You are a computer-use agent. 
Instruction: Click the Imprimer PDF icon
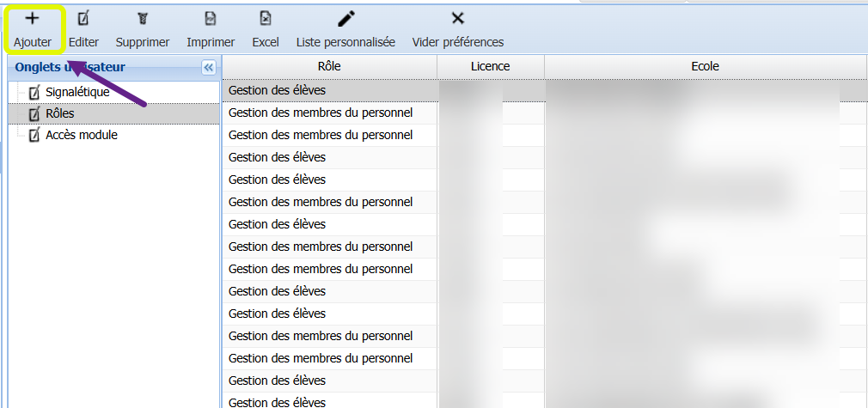click(x=211, y=19)
